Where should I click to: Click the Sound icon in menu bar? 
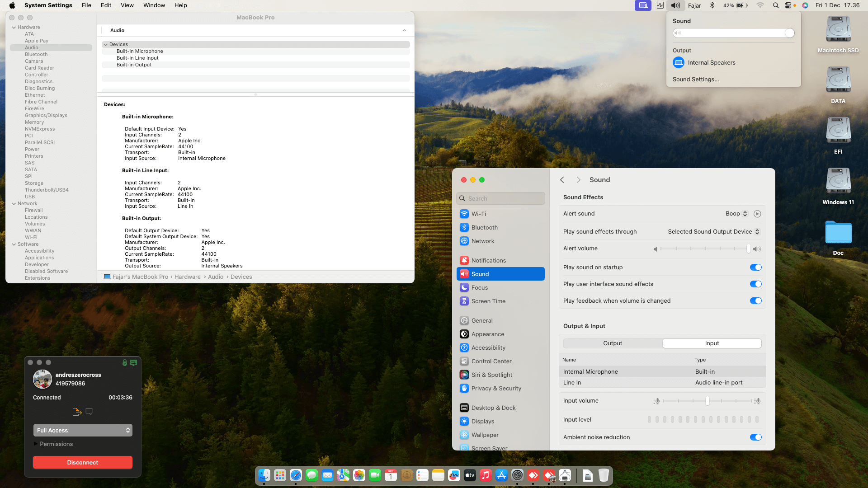(675, 5)
